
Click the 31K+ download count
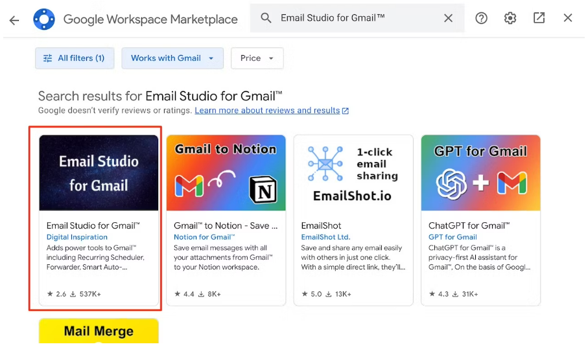(465, 294)
